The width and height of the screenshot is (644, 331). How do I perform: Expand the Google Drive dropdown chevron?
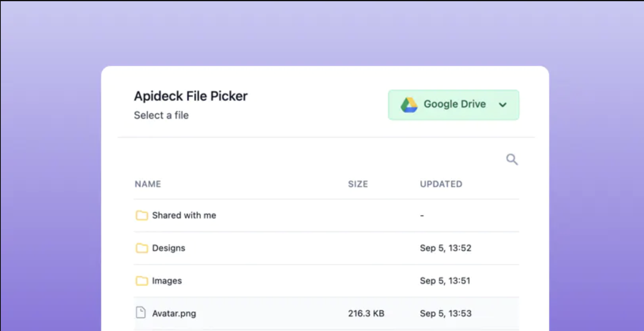[503, 105]
